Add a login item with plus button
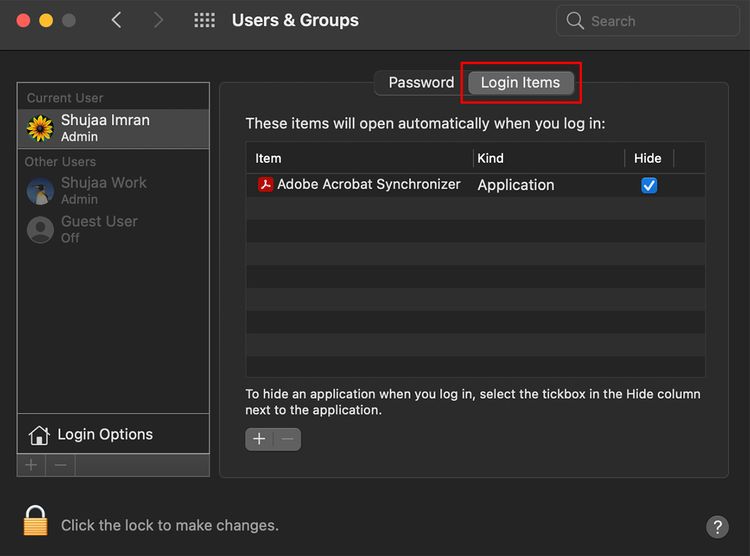 259,439
